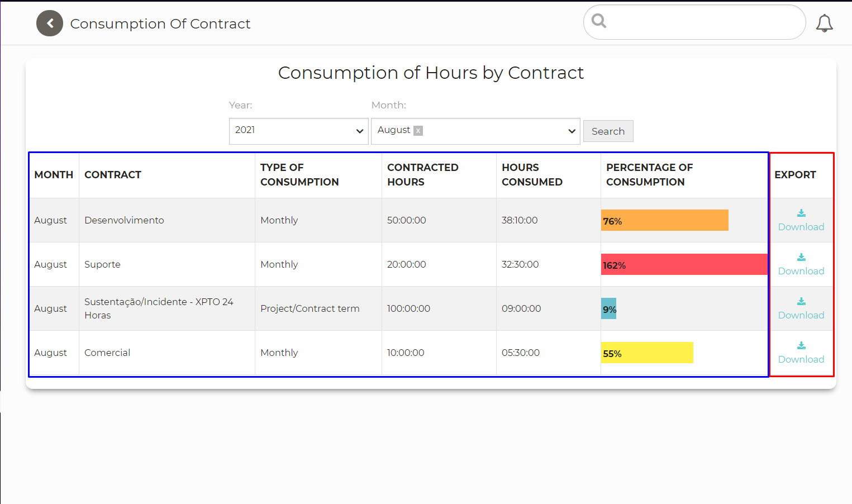Click download icon in Comercial row
This screenshot has width=852, height=504.
tap(801, 345)
